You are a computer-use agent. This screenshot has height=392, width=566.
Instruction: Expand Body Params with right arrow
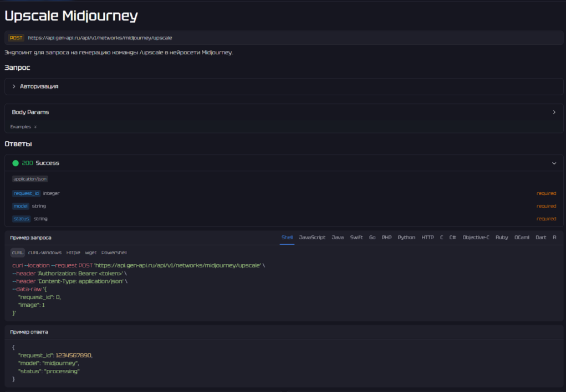tap(554, 112)
